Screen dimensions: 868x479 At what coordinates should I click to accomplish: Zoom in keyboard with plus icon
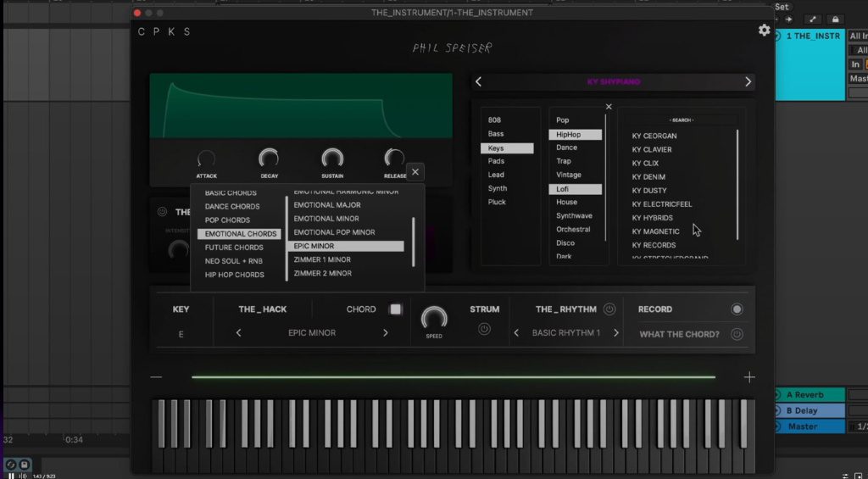(x=749, y=377)
